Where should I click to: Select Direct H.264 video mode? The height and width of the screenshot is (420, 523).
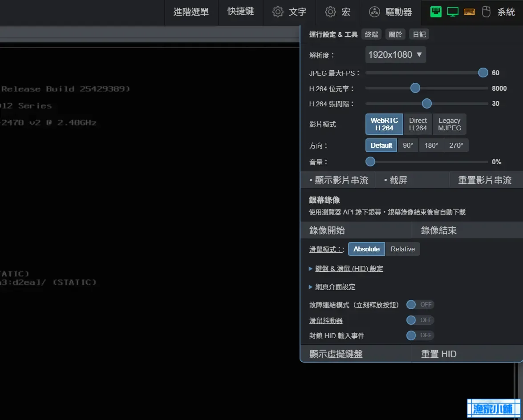coord(418,124)
